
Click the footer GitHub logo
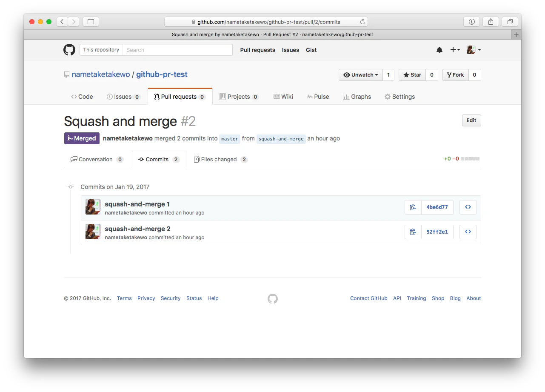click(273, 299)
